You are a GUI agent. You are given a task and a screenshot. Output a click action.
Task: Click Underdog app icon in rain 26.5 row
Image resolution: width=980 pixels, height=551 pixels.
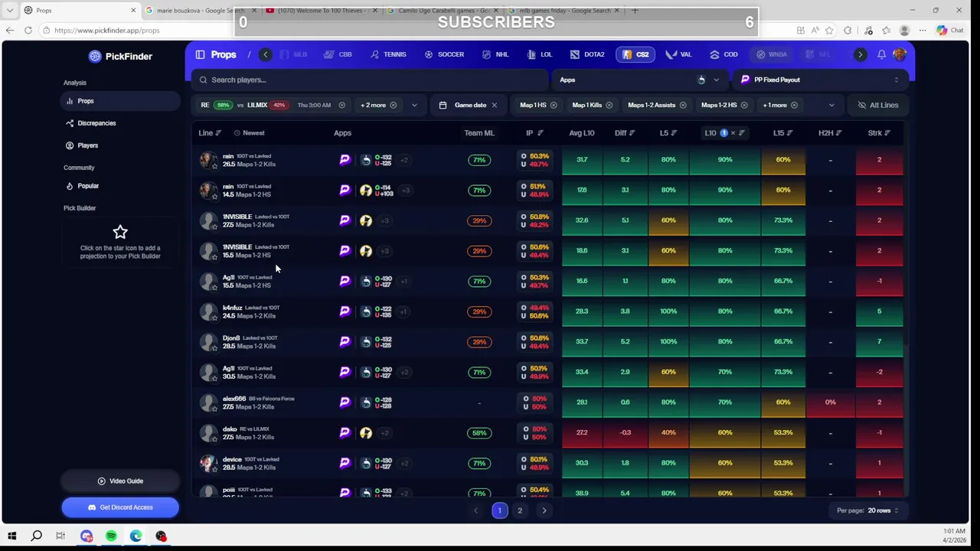coord(366,160)
